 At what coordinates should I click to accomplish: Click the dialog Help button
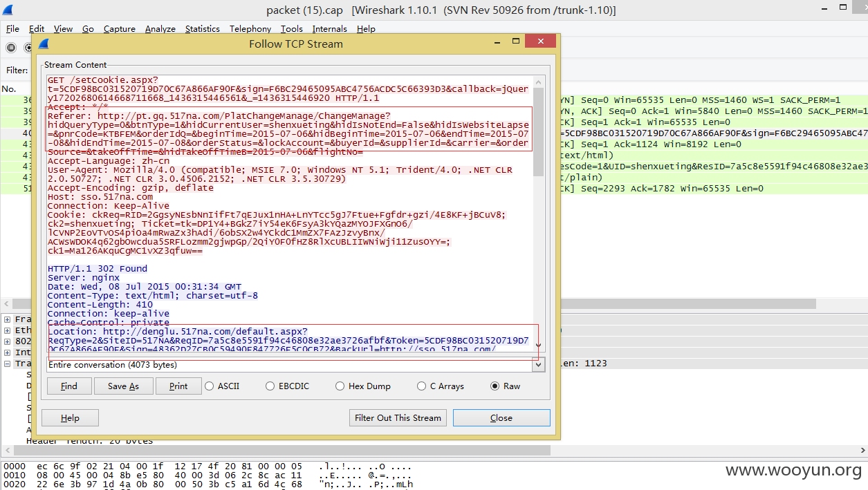click(x=70, y=418)
